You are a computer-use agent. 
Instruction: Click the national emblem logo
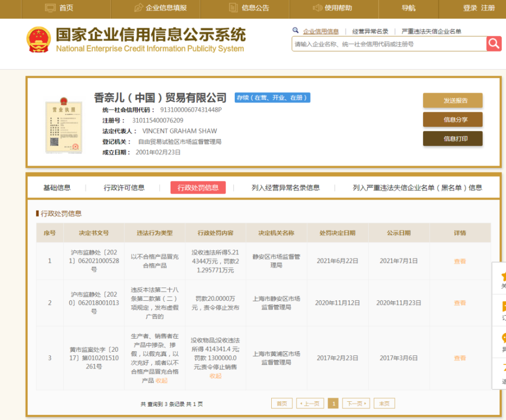pyautogui.click(x=39, y=39)
